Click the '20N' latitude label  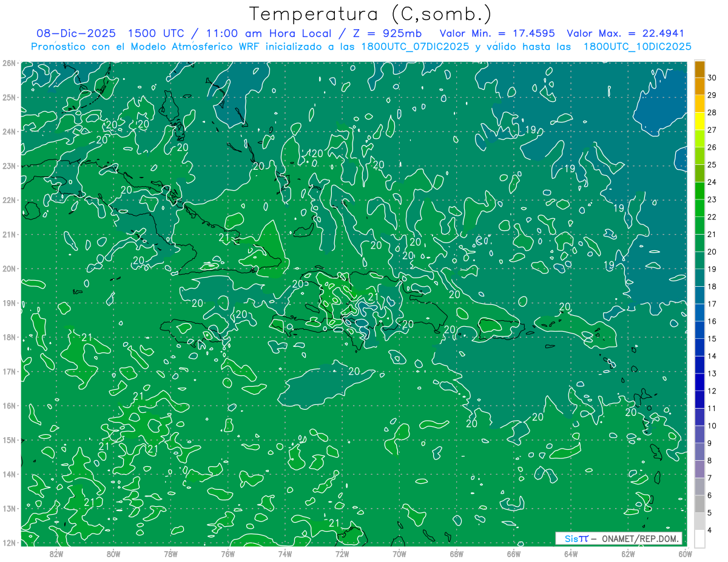click(9, 269)
